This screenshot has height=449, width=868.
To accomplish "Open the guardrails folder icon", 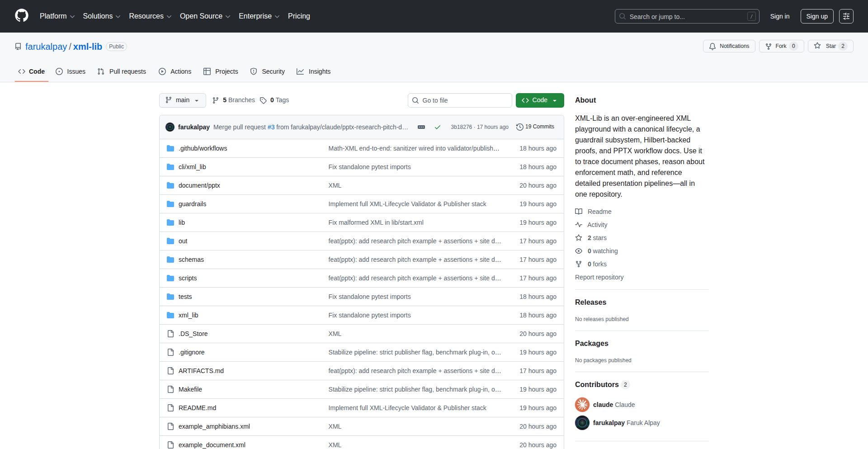I will pyautogui.click(x=170, y=204).
